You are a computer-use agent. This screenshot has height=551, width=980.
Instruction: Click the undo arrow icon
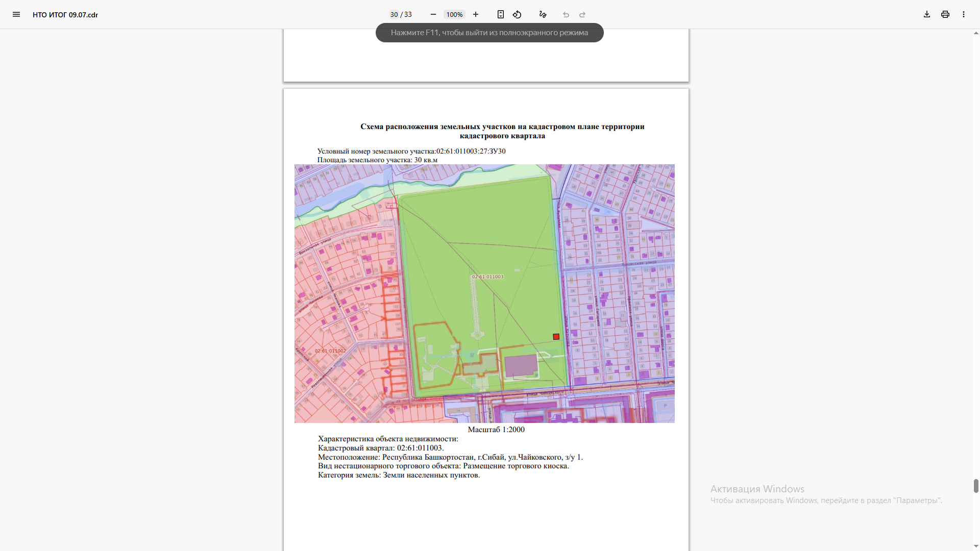(x=566, y=14)
